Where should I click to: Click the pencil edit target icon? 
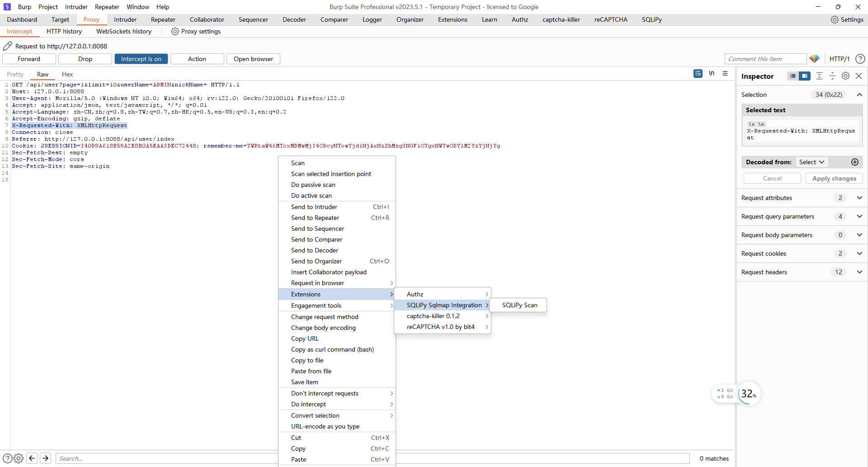pyautogui.click(x=8, y=46)
